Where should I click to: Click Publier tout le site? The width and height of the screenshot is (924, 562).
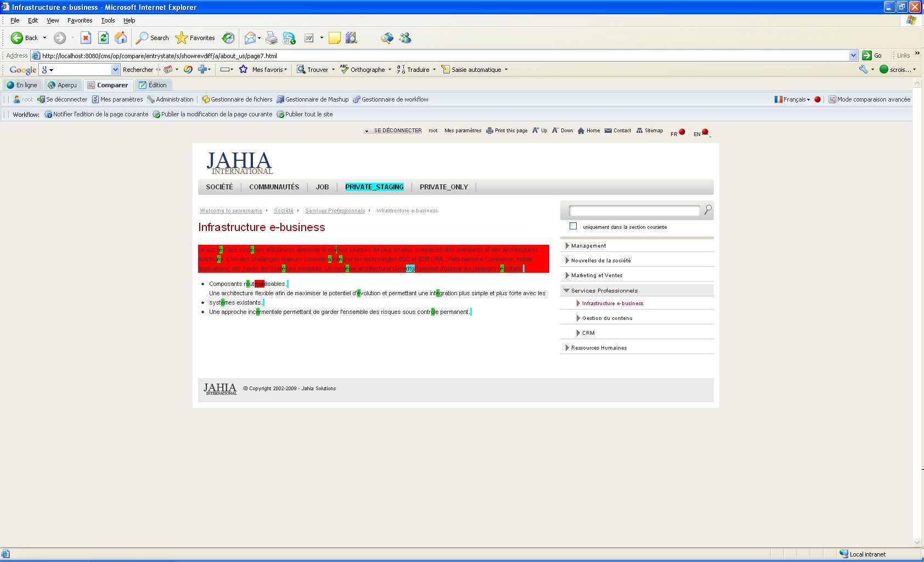pos(305,114)
